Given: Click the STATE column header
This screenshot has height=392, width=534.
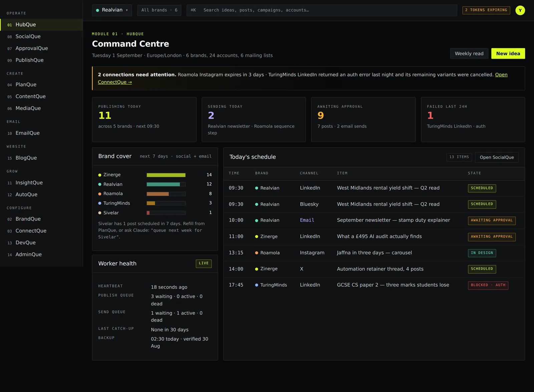Looking at the screenshot, I should click(474, 174).
